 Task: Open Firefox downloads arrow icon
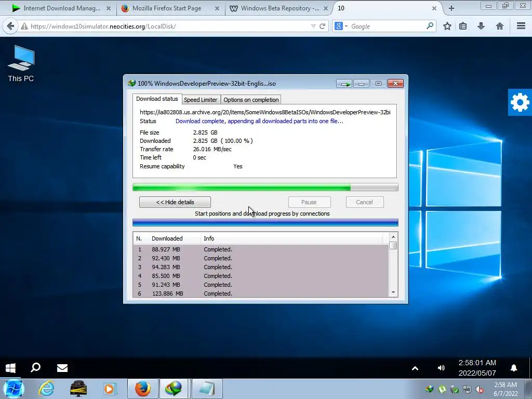481,26
